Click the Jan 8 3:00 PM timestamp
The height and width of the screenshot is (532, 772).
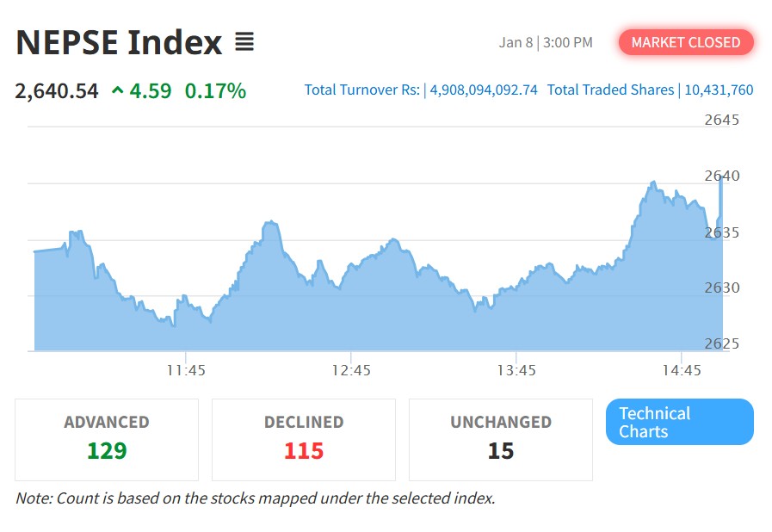(546, 42)
